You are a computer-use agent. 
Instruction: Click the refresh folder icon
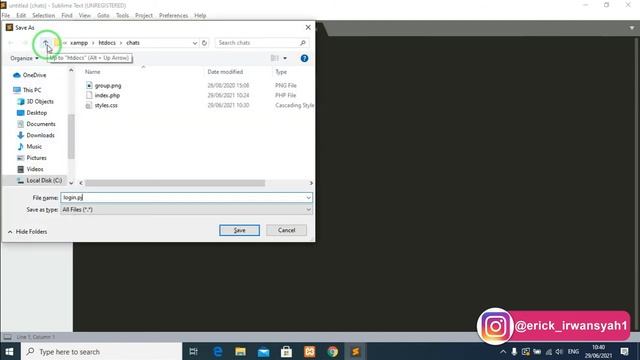click(x=204, y=42)
